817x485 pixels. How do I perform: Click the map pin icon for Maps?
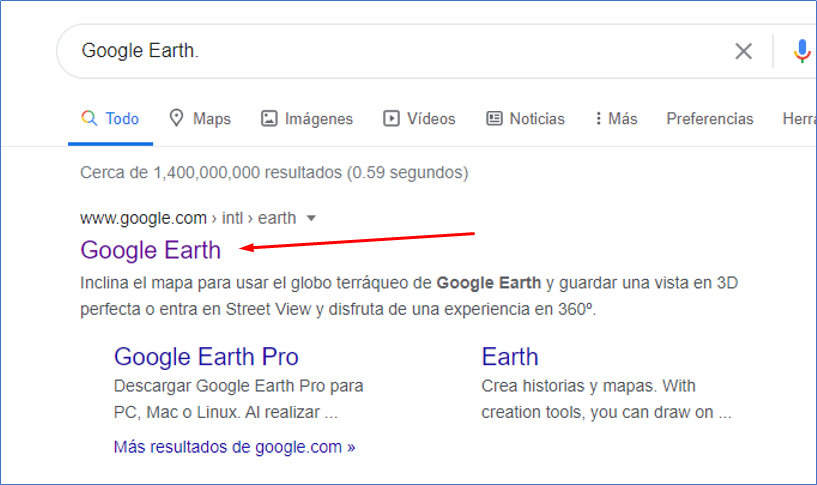[177, 118]
